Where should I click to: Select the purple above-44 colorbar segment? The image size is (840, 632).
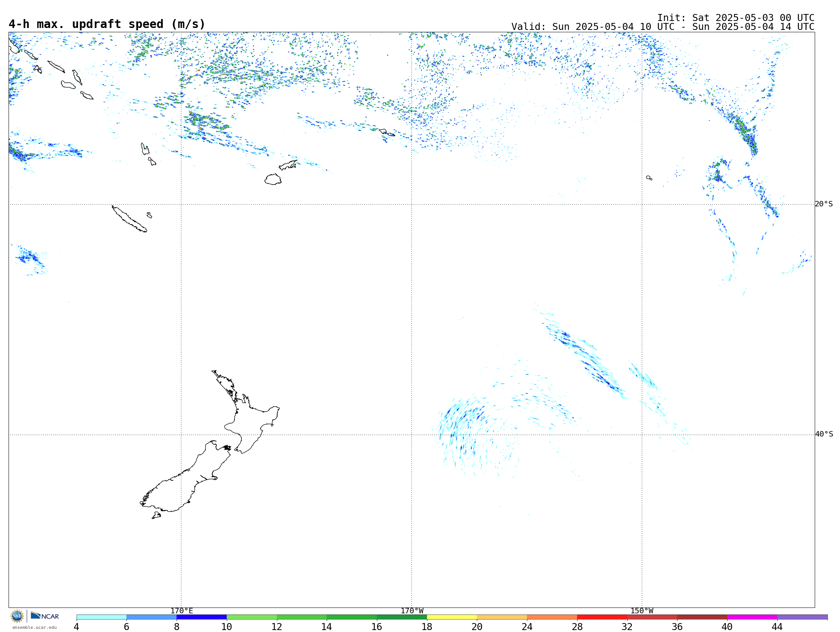pos(802,617)
